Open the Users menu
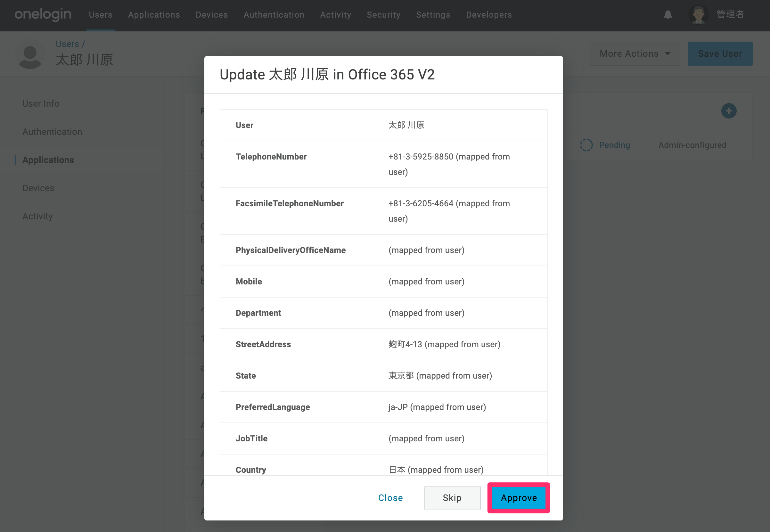 pos(101,15)
